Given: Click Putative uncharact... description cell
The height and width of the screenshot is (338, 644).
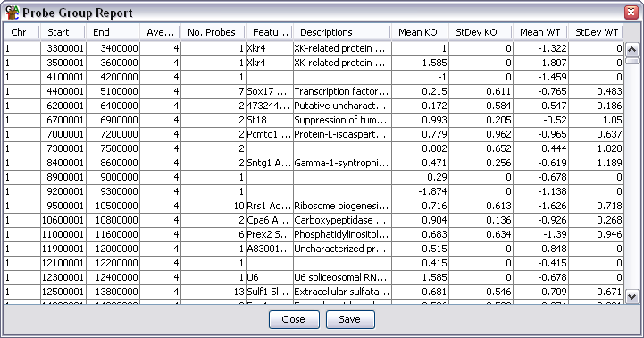Looking at the screenshot, I should pos(342,106).
